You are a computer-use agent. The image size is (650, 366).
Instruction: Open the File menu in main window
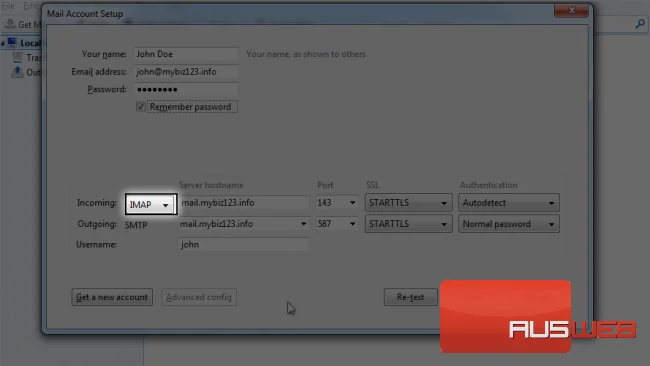click(8, 6)
